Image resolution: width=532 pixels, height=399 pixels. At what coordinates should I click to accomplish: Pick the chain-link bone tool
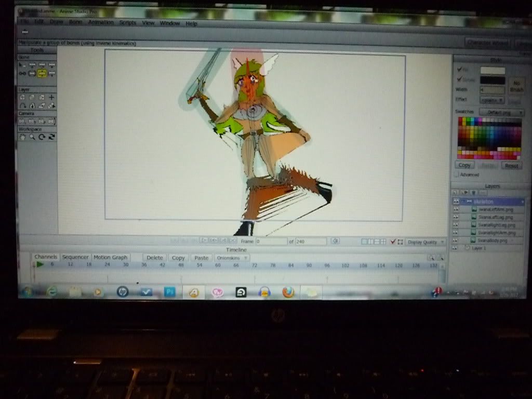pyautogui.click(x=22, y=73)
